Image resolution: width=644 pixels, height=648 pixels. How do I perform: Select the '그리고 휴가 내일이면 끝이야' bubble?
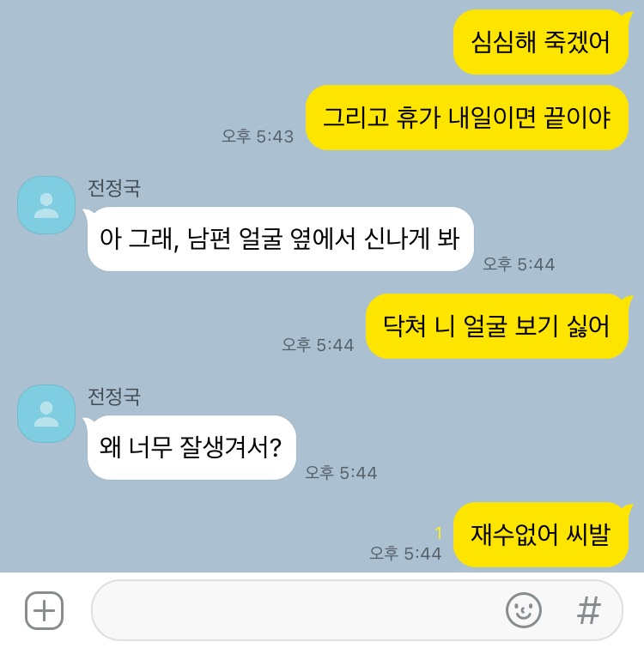point(467,118)
